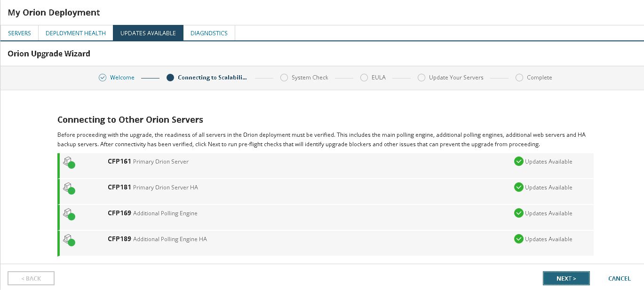Click Updates Available text for CFP161

coord(549,161)
